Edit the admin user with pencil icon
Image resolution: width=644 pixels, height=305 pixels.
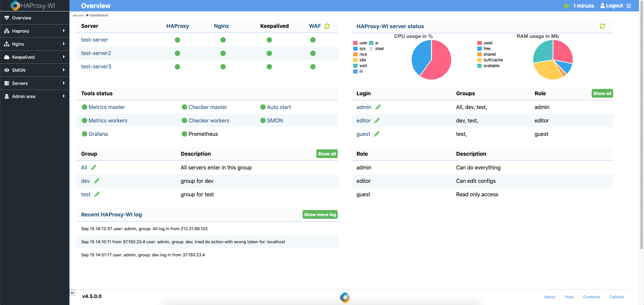coord(378,107)
